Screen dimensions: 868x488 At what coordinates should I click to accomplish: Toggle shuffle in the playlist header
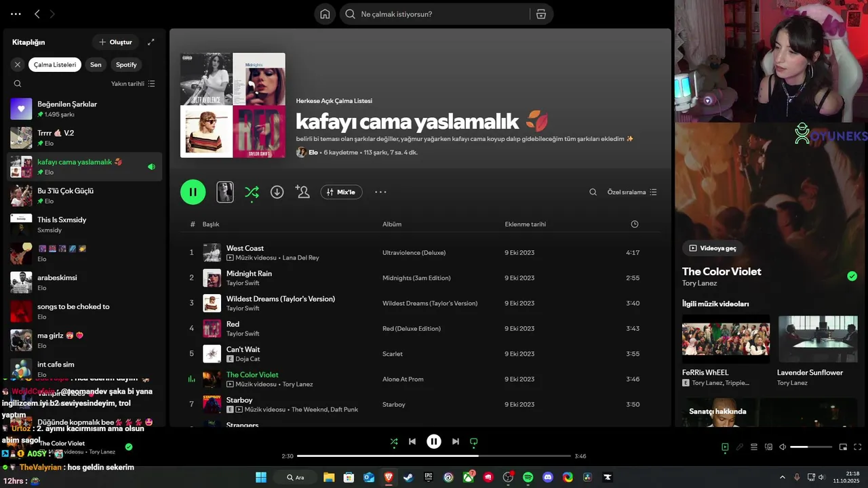[252, 192]
